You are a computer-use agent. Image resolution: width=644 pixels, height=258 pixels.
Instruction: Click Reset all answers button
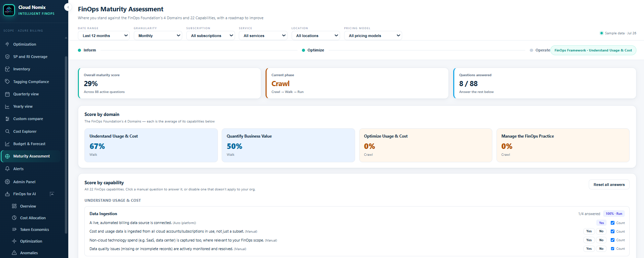(609, 185)
